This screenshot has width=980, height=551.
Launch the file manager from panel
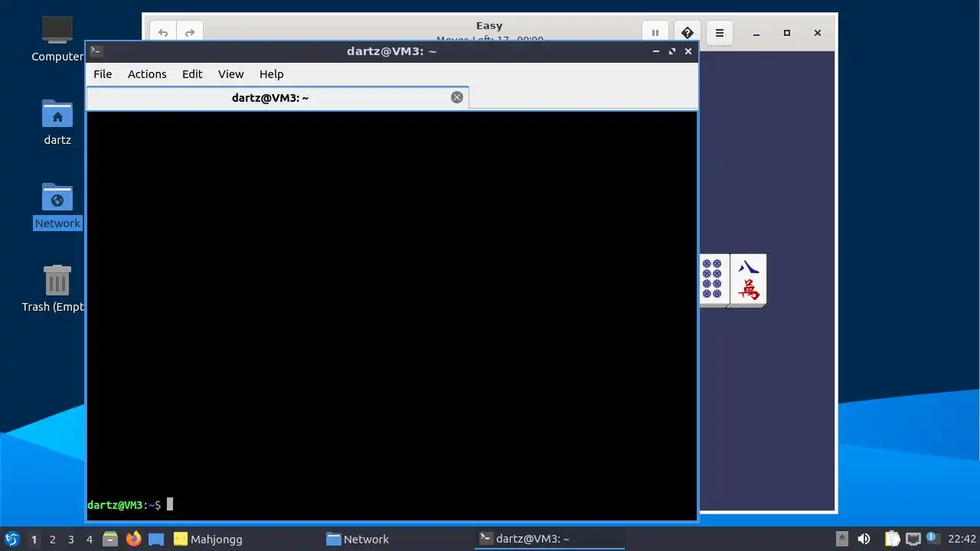point(110,539)
